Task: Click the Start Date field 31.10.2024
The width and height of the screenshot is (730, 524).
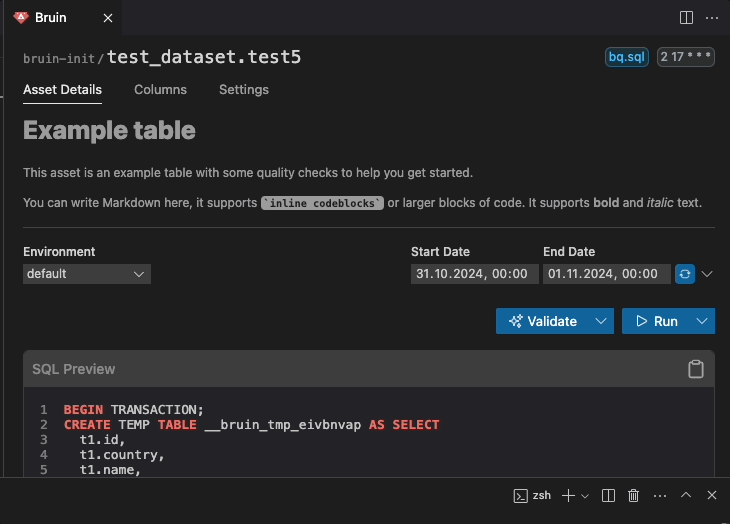Action: pos(474,274)
